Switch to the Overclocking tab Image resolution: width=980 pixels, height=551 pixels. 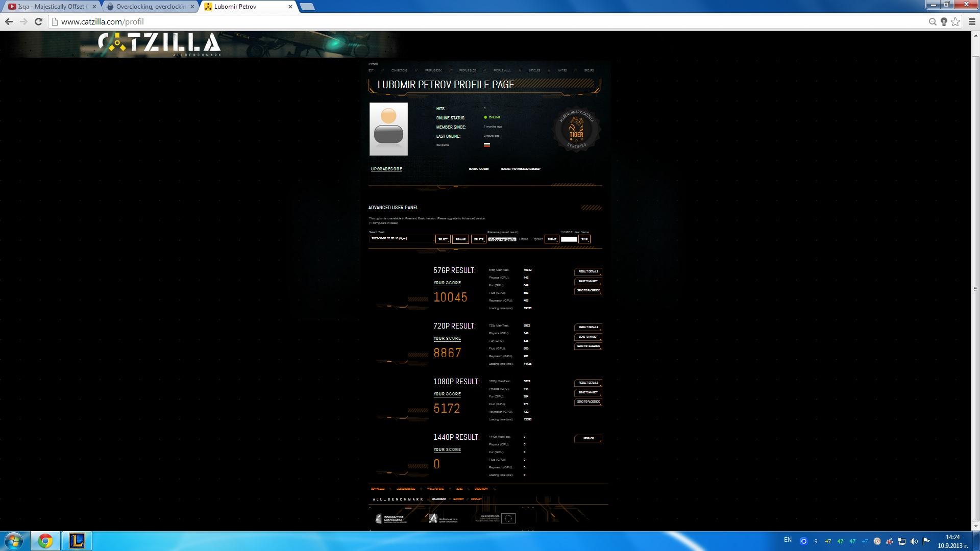151,7
